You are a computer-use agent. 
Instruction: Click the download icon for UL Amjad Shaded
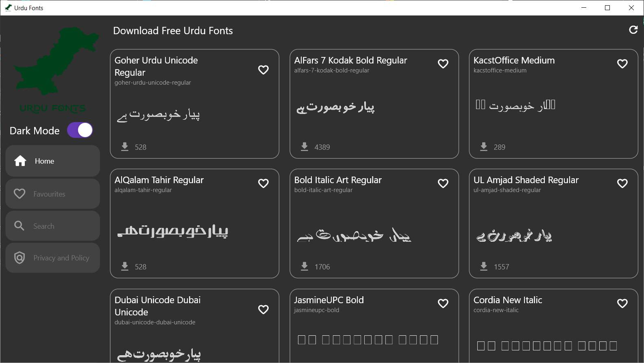pyautogui.click(x=484, y=266)
